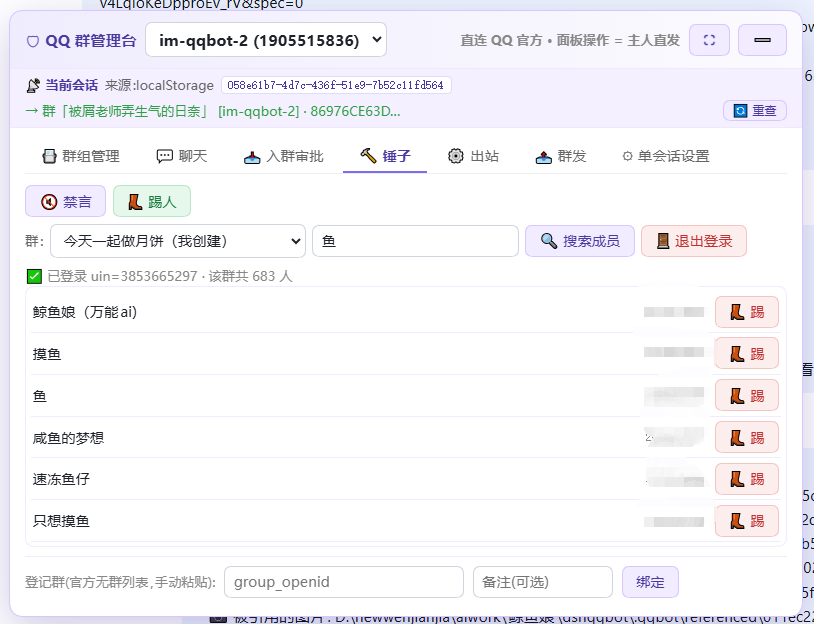Click member name 咸鱼的梦想
Screen dimensions: 814x624
pos(68,438)
